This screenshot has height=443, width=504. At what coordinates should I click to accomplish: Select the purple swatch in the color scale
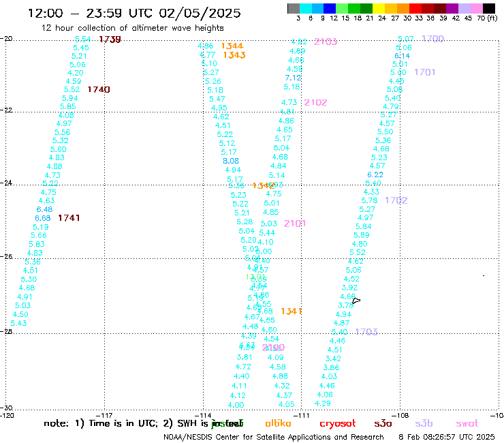(452, 8)
